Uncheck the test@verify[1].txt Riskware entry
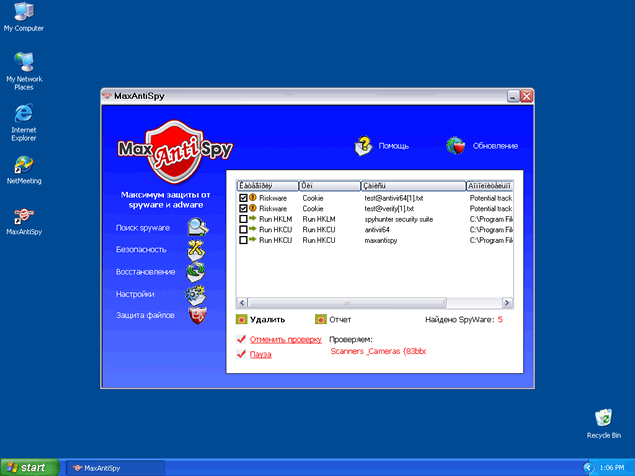The width and height of the screenshot is (635, 476). click(243, 208)
